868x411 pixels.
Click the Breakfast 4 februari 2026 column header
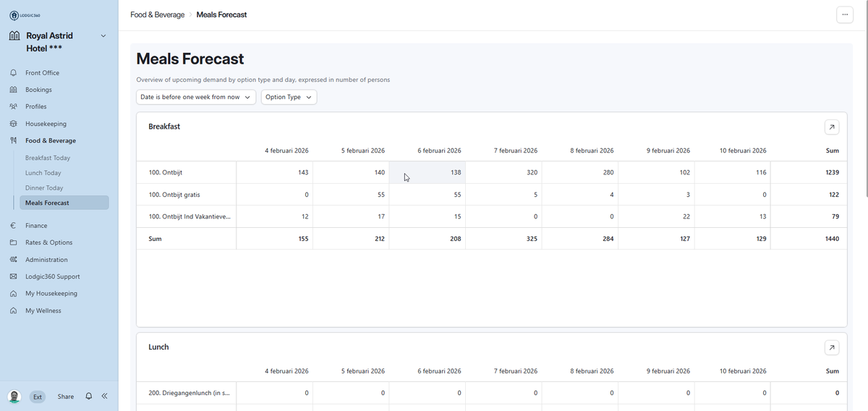[x=287, y=151]
